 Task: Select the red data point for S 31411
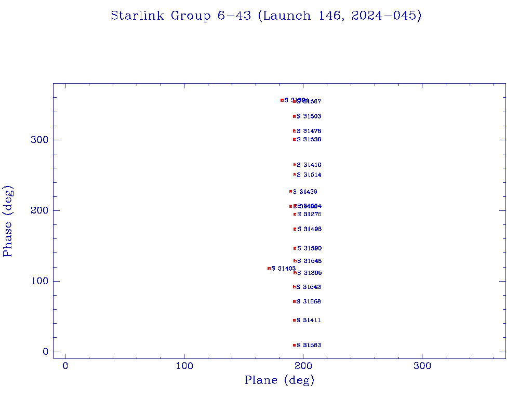coord(294,320)
